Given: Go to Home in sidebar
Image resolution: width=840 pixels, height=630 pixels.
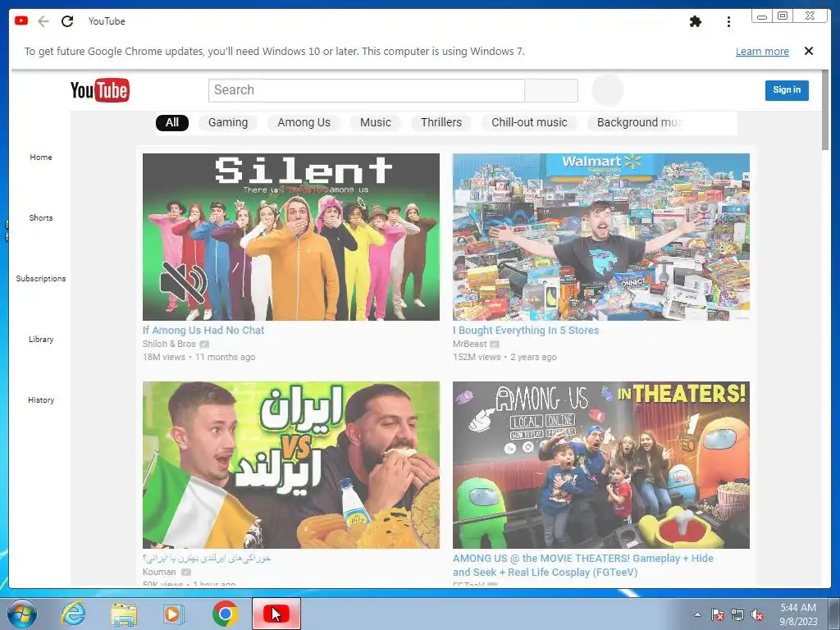Looking at the screenshot, I should point(41,157).
